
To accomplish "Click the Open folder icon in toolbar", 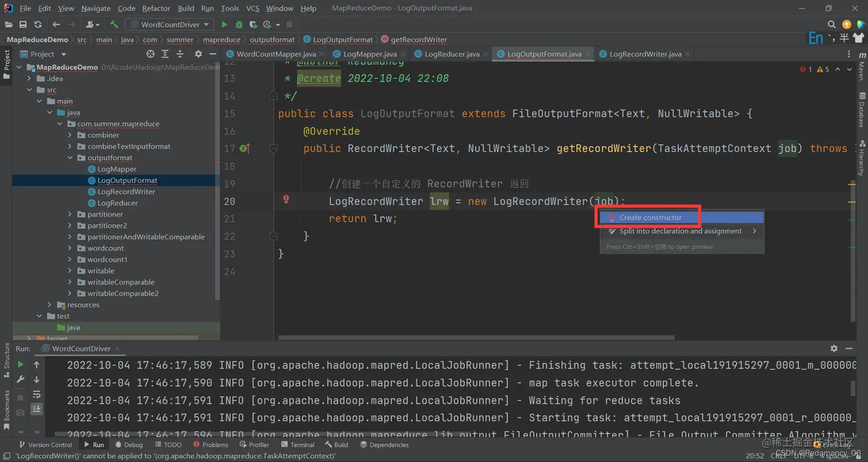I will coord(9,25).
